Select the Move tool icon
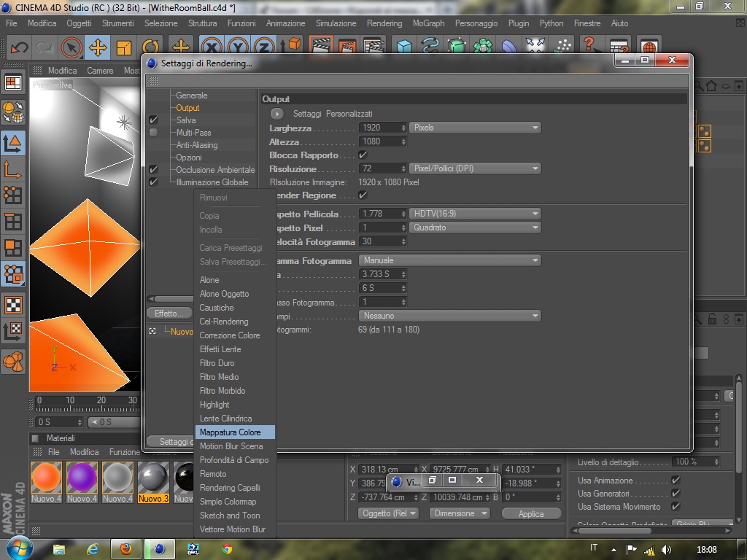Screen dimensions: 747x560 pyautogui.click(x=98, y=47)
